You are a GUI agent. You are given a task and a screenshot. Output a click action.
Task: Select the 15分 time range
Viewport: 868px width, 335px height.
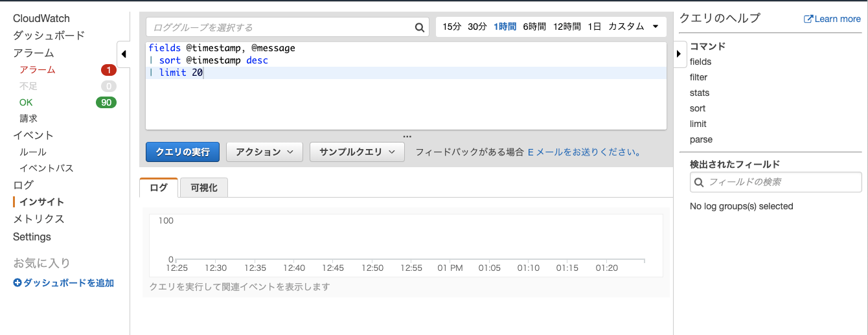(451, 27)
